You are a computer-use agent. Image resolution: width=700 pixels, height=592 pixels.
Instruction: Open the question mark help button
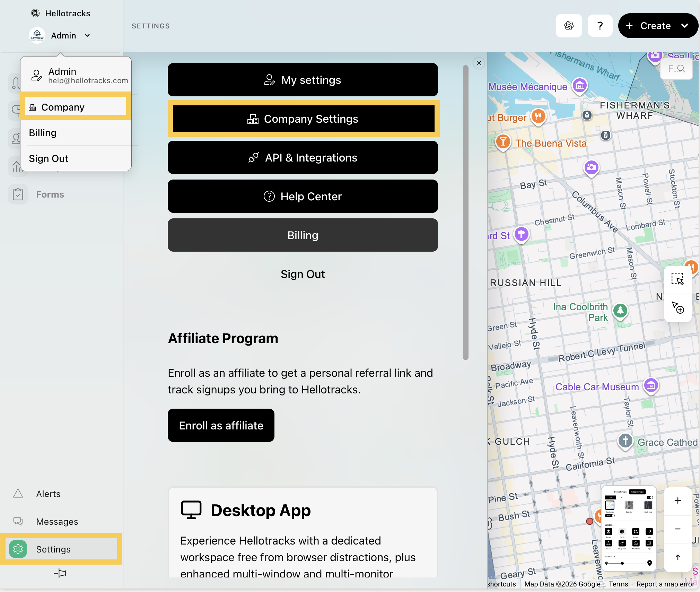[600, 26]
